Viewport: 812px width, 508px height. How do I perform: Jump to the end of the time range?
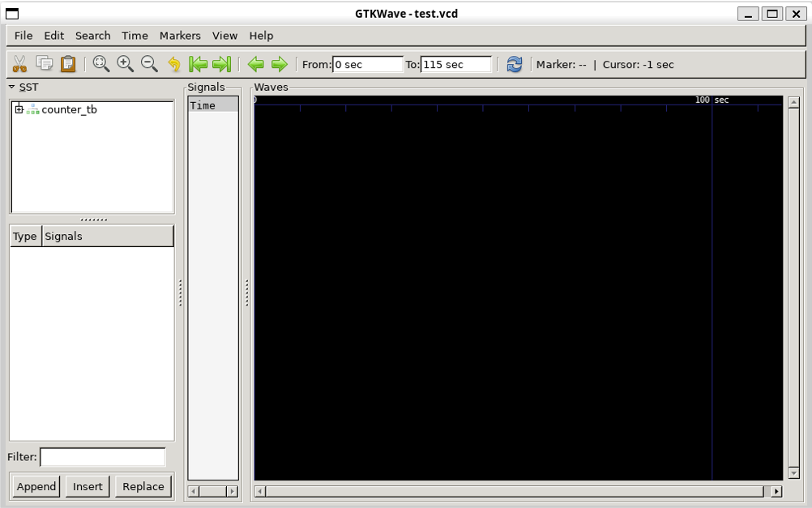(221, 64)
